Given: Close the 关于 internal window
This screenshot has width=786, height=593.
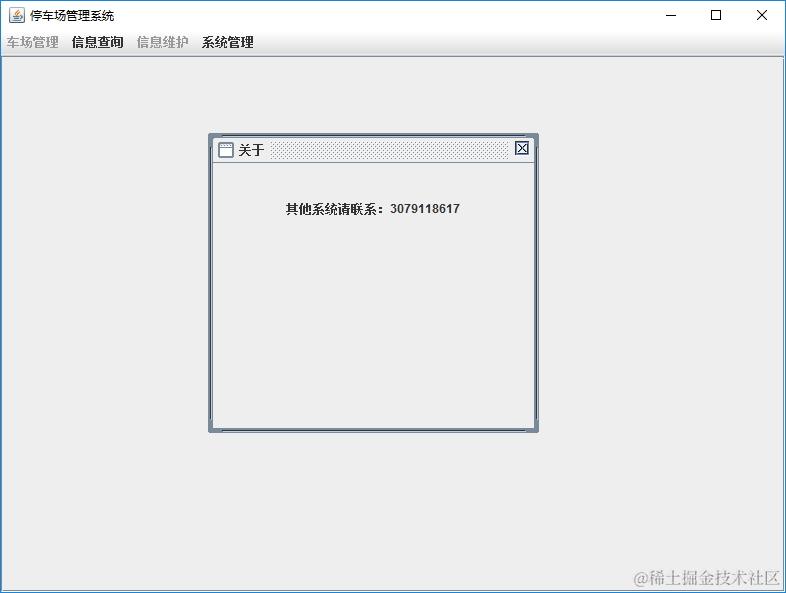Looking at the screenshot, I should click(x=522, y=148).
